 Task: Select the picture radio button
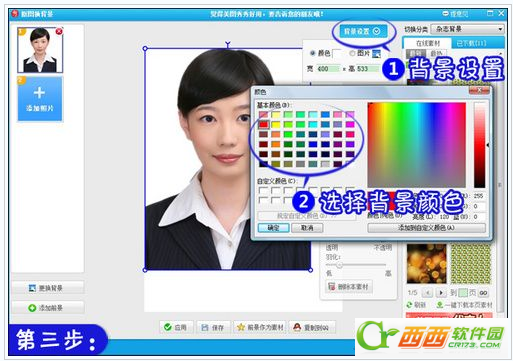[x=352, y=53]
